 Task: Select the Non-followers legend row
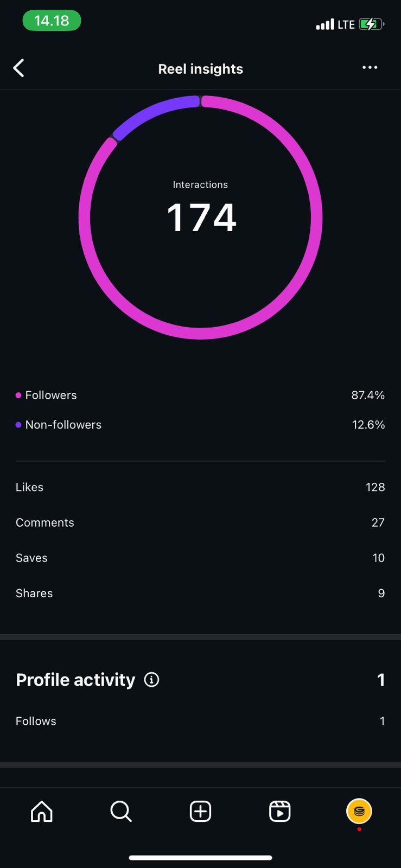pyautogui.click(x=200, y=425)
